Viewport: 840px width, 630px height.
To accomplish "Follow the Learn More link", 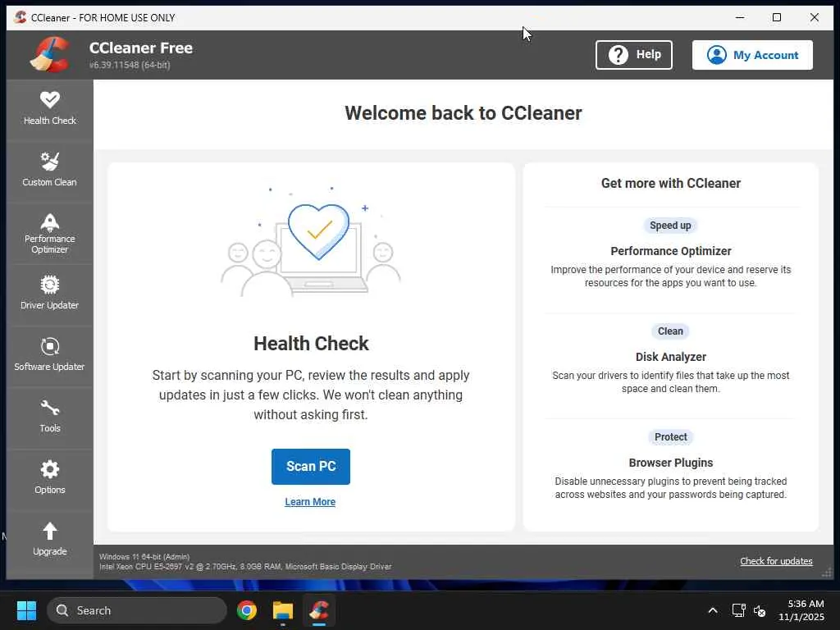I will (x=310, y=502).
